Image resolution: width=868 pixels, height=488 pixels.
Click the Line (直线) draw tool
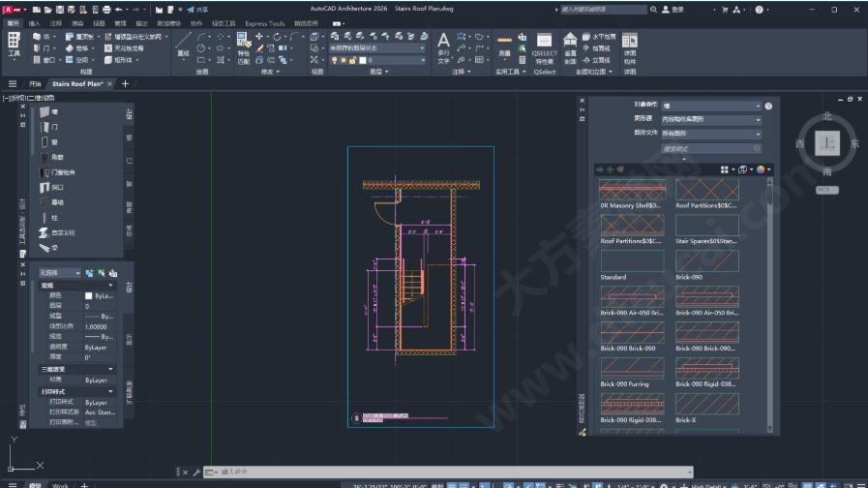183,44
